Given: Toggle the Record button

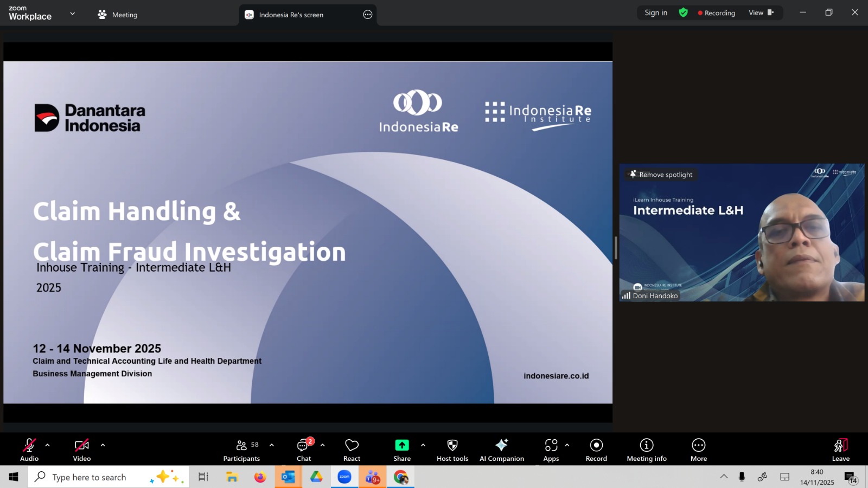Looking at the screenshot, I should pyautogui.click(x=596, y=450).
